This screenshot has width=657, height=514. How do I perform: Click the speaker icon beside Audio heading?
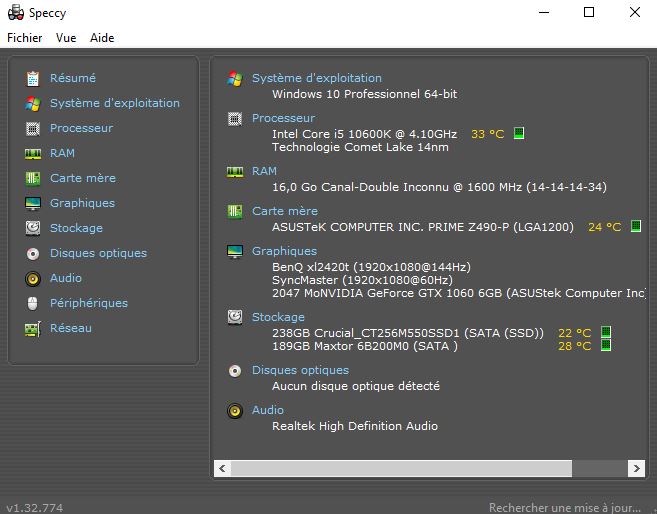235,411
